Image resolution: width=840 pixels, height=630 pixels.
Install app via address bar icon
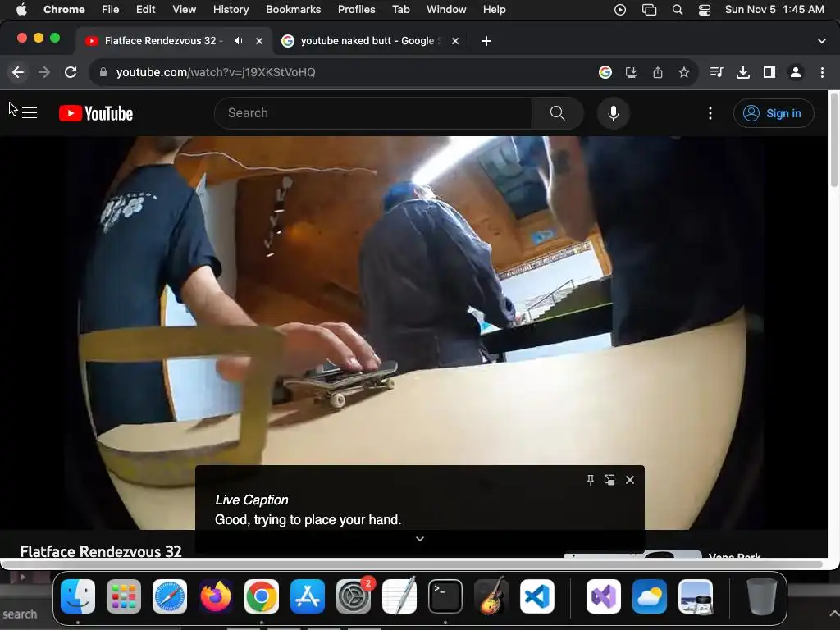[632, 72]
